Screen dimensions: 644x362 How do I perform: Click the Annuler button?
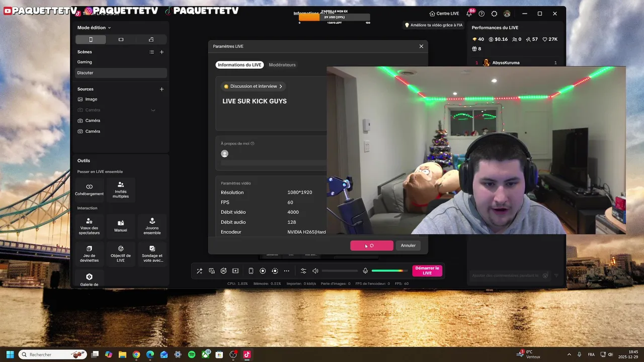408,245
